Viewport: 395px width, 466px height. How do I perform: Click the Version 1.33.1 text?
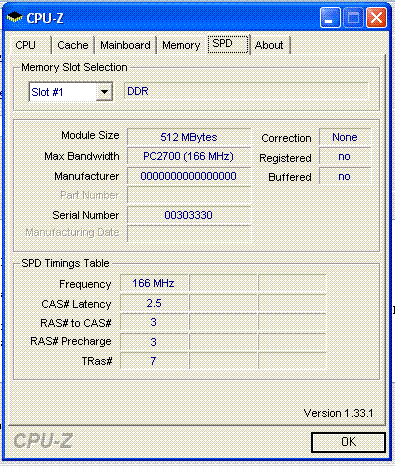click(338, 413)
